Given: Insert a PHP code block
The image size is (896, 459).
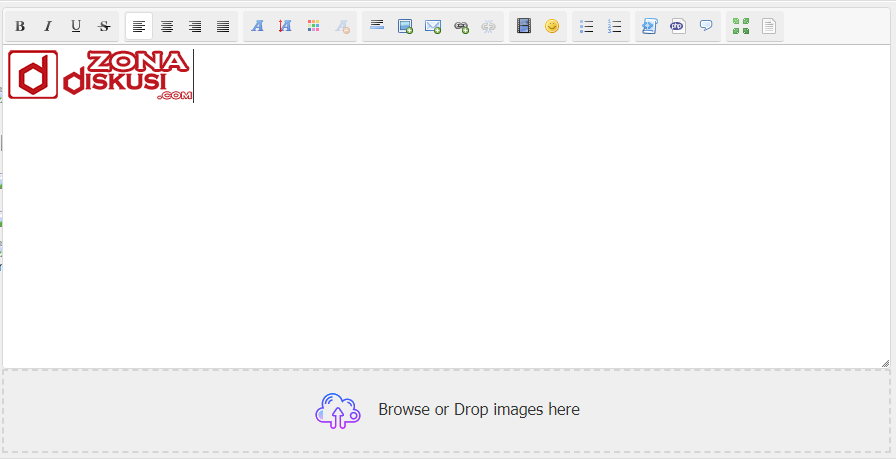Looking at the screenshot, I should 677,26.
